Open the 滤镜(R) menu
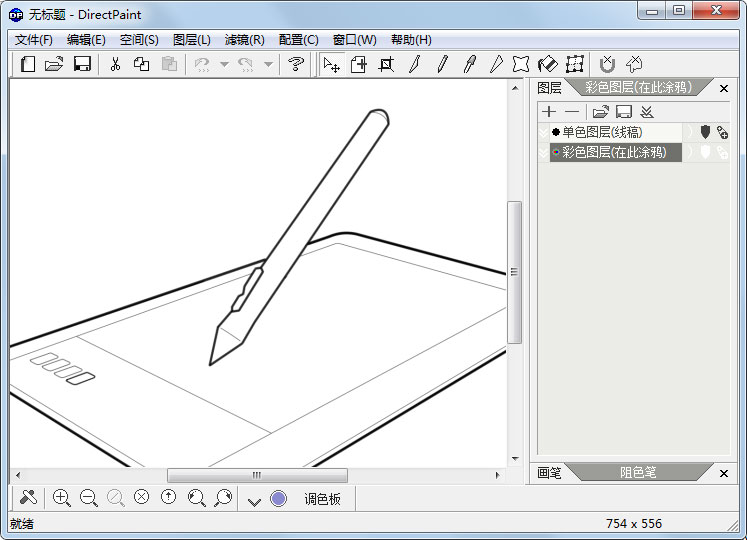Image resolution: width=747 pixels, height=540 pixels. [x=244, y=40]
